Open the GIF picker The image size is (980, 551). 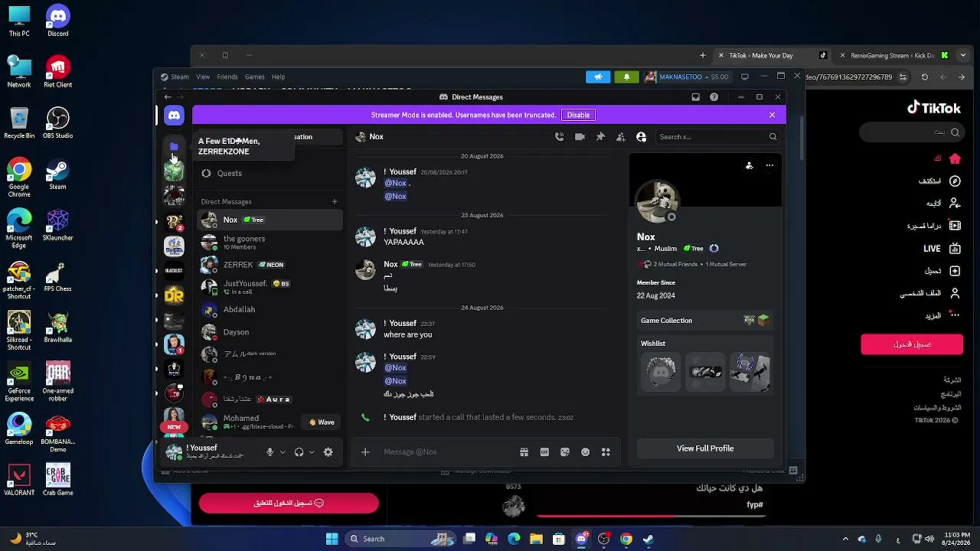point(544,452)
